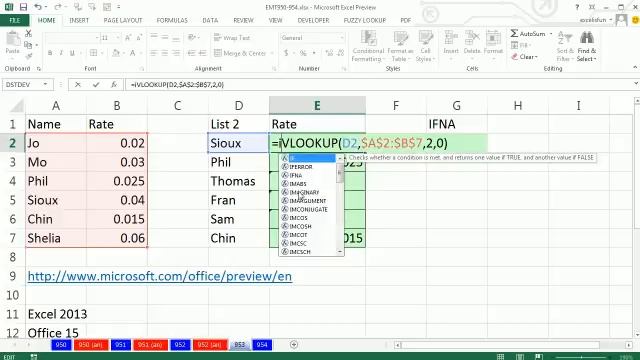Confirm formula with checkmark icon
This screenshot has height=360, width=640.
96,84
